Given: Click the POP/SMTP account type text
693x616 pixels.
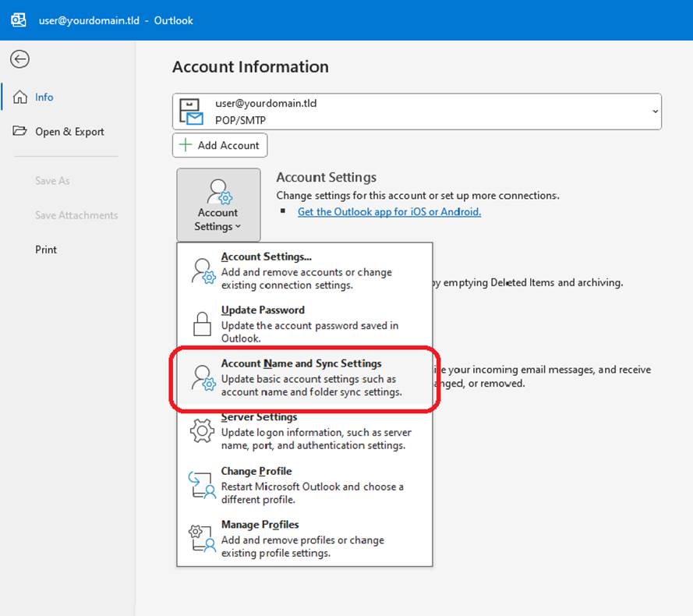Looking at the screenshot, I should 240,120.
